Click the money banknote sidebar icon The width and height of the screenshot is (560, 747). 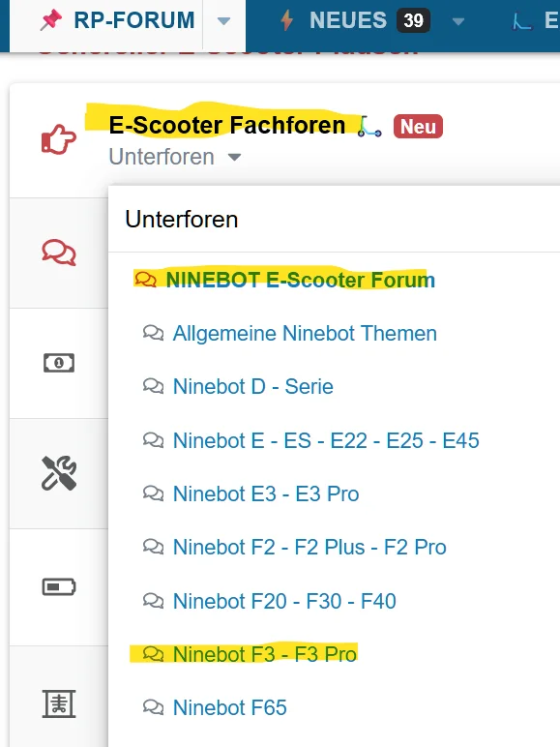tap(59, 363)
